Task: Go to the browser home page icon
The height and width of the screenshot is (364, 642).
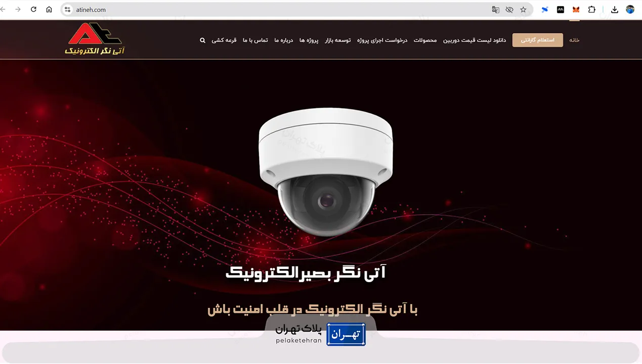Action: (49, 10)
